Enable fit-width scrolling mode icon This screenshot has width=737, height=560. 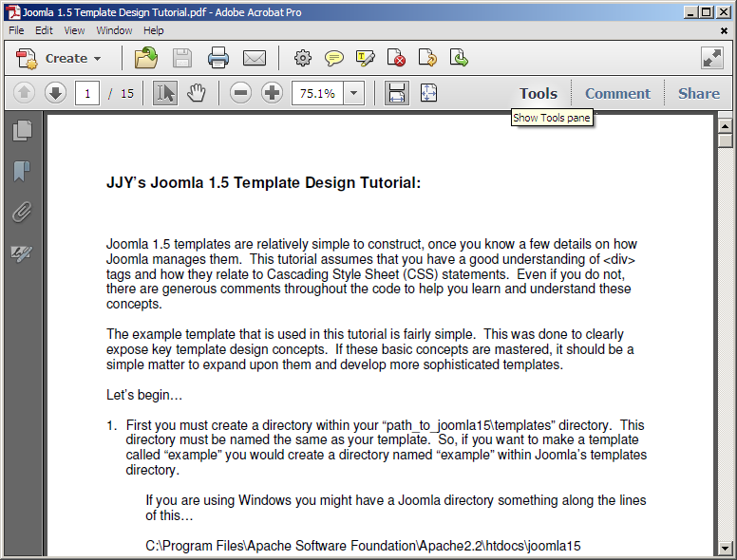(397, 93)
